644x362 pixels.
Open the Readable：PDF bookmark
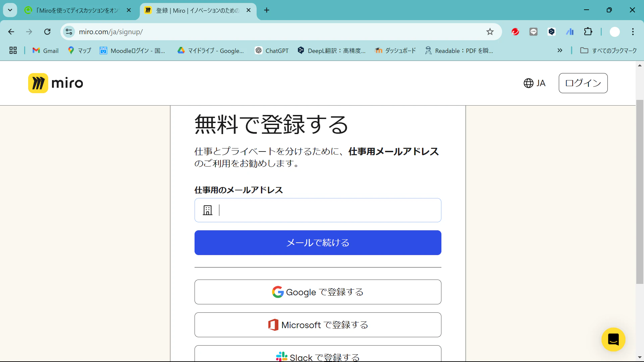pyautogui.click(x=459, y=51)
